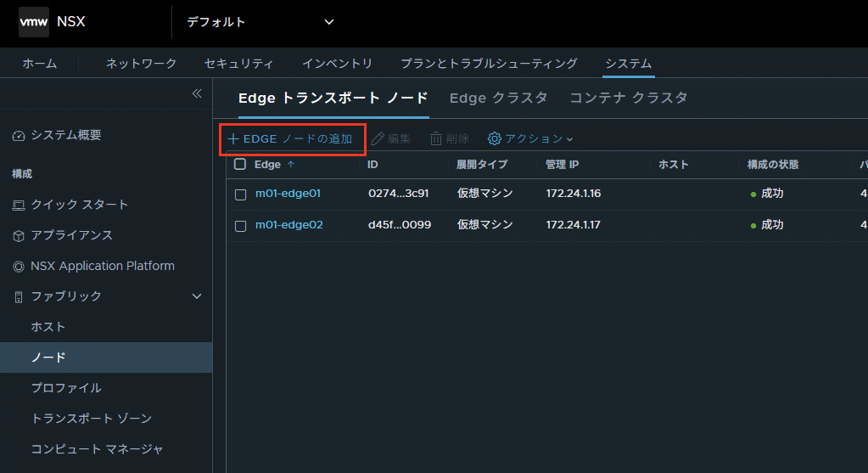Screen dimensions: 868x473
Task: Open クイック スタート in sidebar
Action: pyautogui.click(x=79, y=205)
